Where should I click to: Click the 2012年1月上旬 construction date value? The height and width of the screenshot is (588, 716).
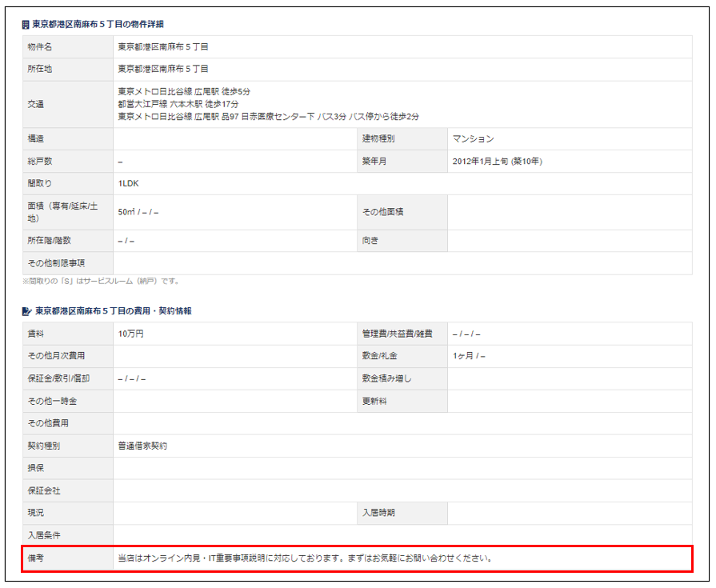(497, 161)
